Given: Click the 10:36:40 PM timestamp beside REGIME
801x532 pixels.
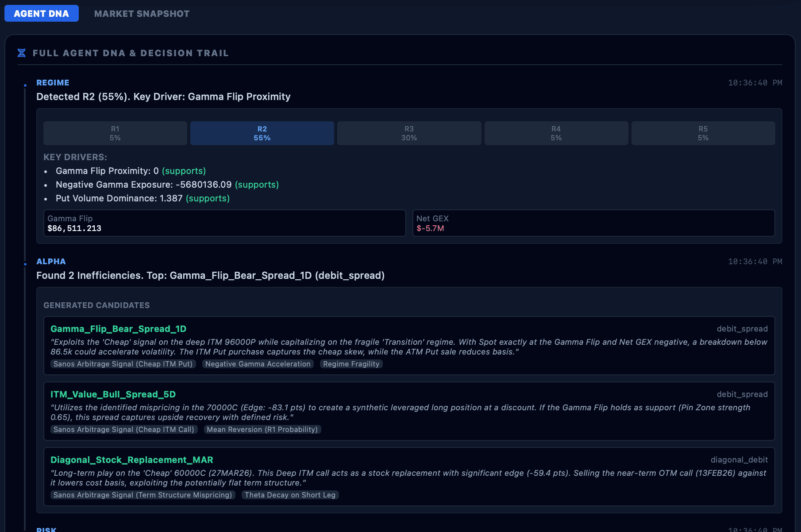Looking at the screenshot, I should point(755,83).
